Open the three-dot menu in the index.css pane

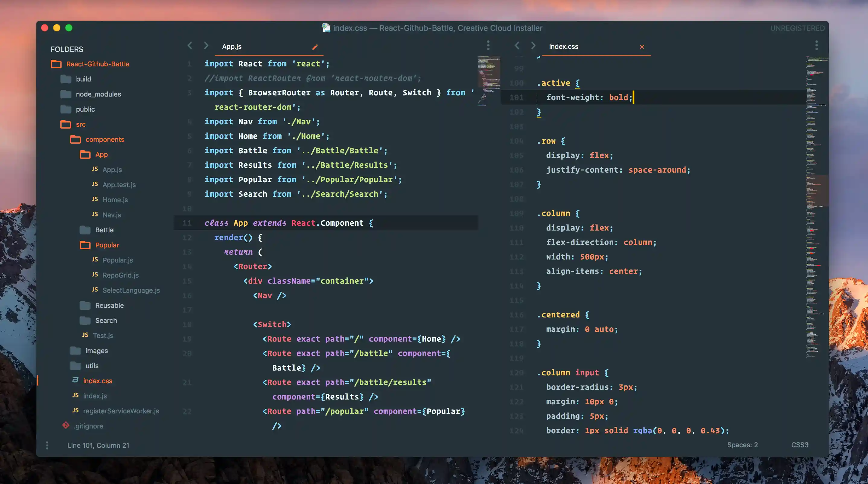816,45
